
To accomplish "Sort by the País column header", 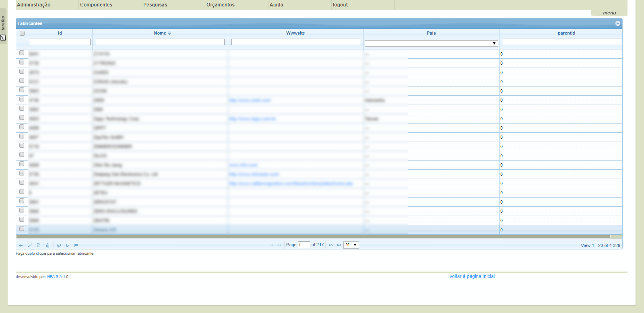I will tap(431, 33).
